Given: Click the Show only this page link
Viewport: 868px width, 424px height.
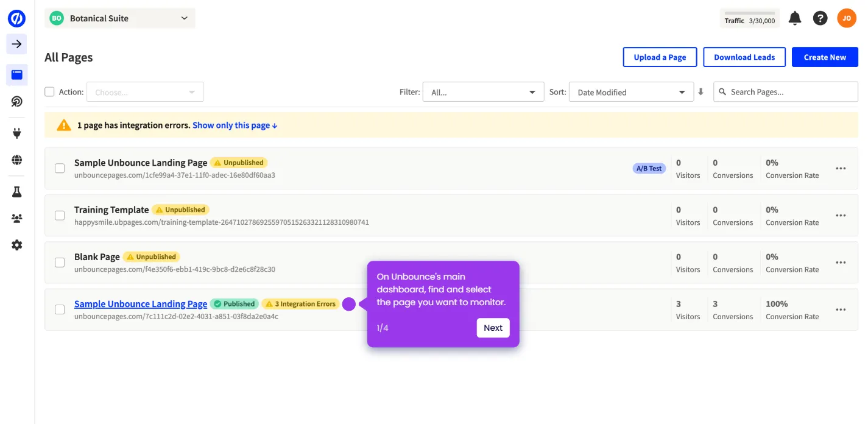Looking at the screenshot, I should click(235, 125).
